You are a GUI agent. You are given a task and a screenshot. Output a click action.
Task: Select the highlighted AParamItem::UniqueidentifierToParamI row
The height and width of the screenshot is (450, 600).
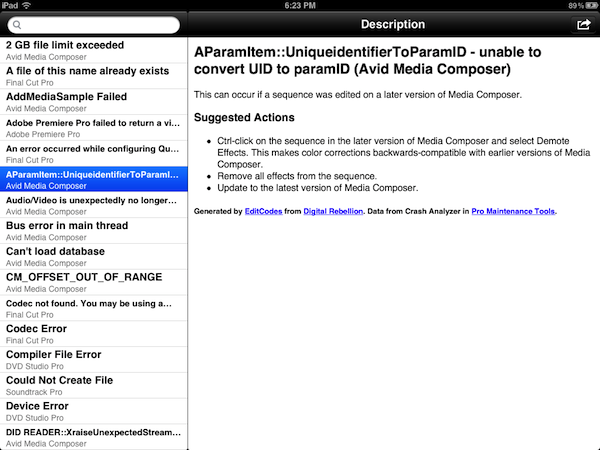pyautogui.click(x=94, y=179)
